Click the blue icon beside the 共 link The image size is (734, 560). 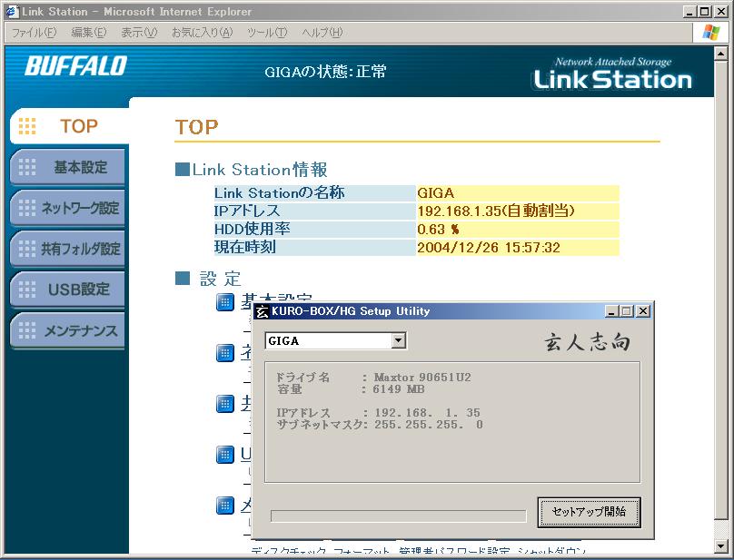click(x=225, y=404)
